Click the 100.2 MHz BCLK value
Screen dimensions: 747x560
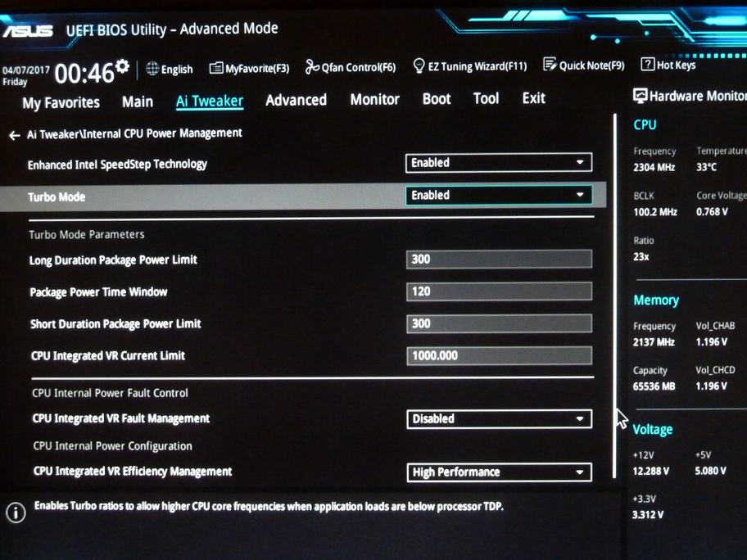point(655,212)
